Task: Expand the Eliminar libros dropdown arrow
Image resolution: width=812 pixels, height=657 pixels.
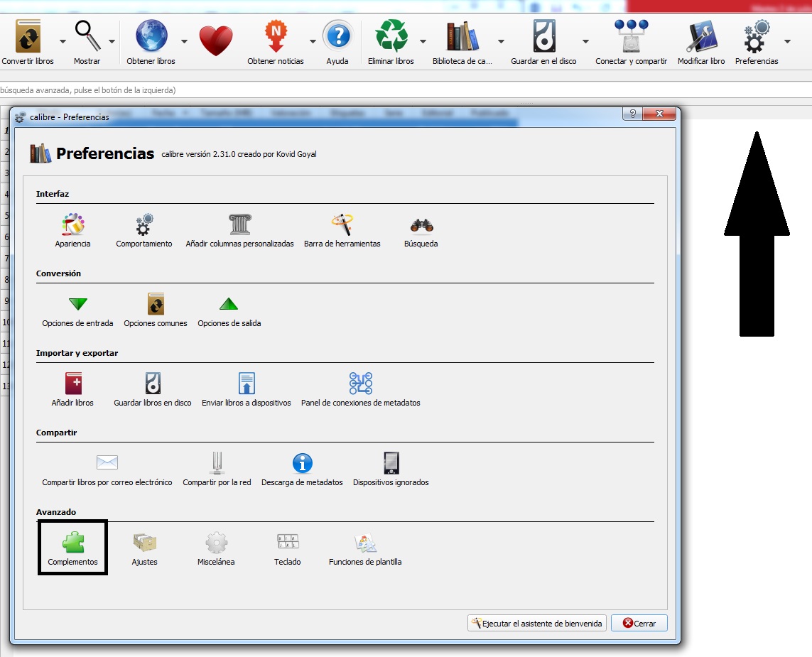Action: pyautogui.click(x=423, y=41)
